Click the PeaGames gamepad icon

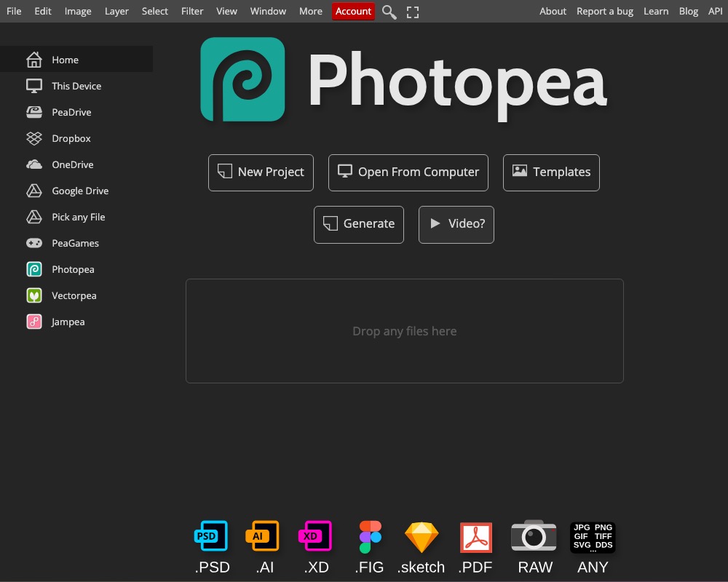(x=34, y=243)
